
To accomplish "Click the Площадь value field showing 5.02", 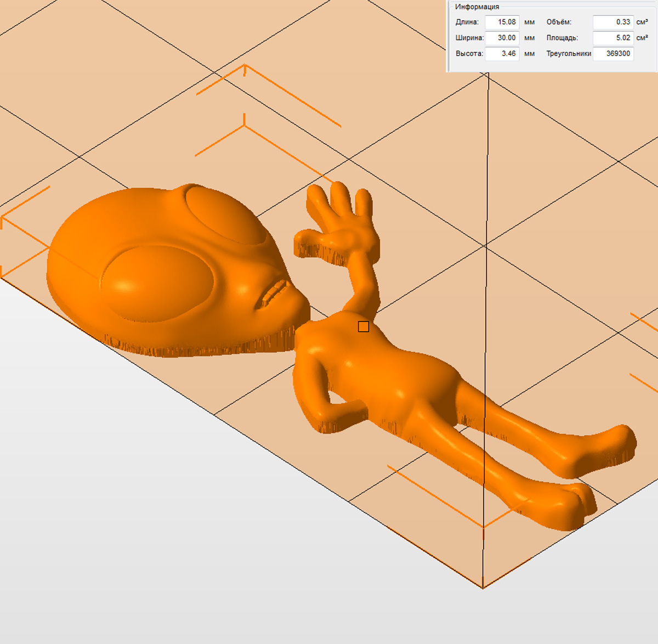I will point(613,38).
